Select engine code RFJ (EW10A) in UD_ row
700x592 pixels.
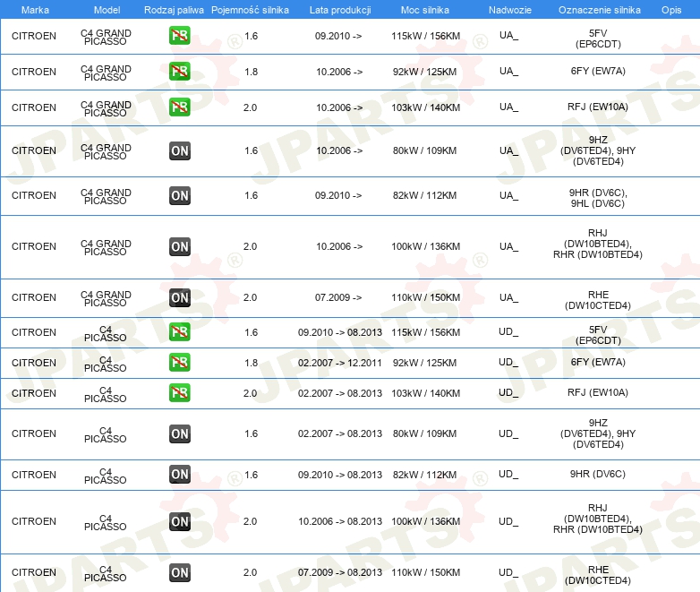pos(598,392)
